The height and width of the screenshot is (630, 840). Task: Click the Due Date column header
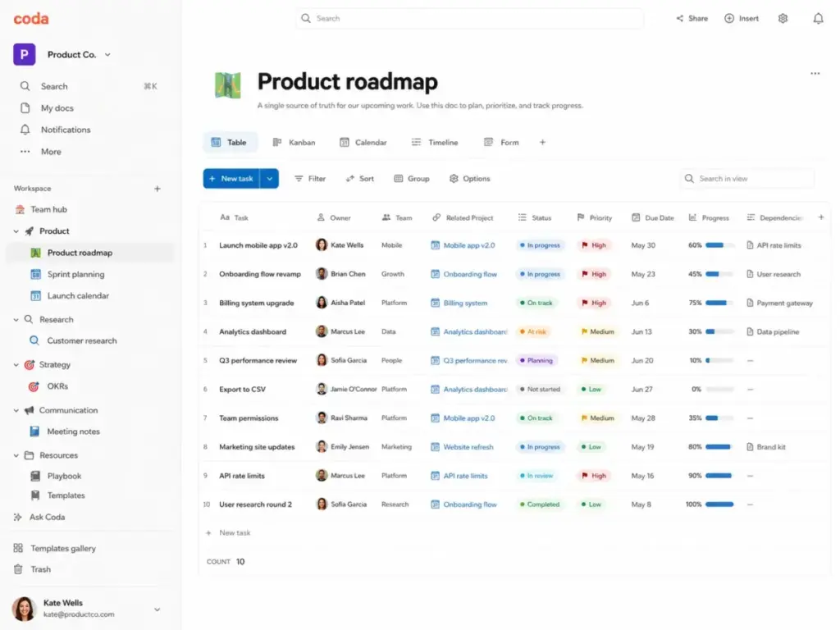[652, 217]
